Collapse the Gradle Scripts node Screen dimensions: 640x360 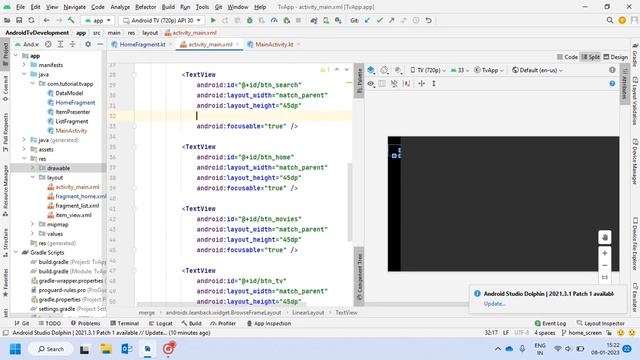16,253
